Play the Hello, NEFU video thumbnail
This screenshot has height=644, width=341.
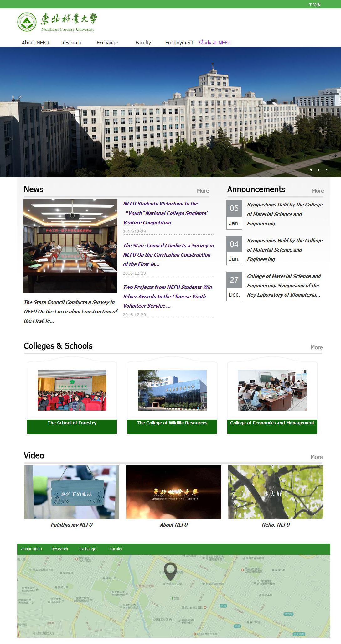(x=276, y=492)
